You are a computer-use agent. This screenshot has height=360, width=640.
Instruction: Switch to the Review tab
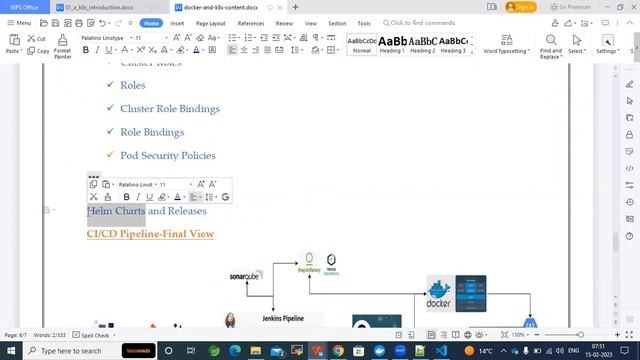click(x=284, y=23)
